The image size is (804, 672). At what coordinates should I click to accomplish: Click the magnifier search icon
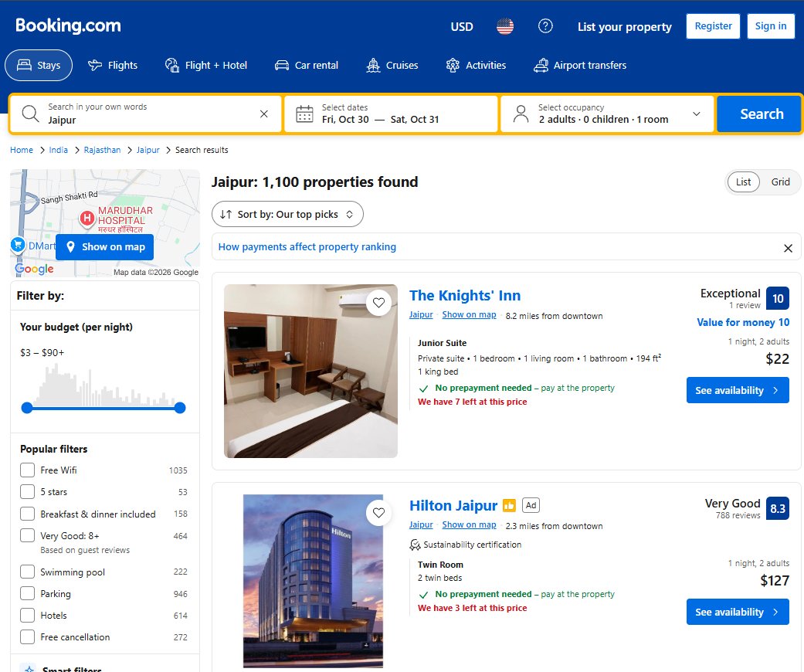(30, 114)
